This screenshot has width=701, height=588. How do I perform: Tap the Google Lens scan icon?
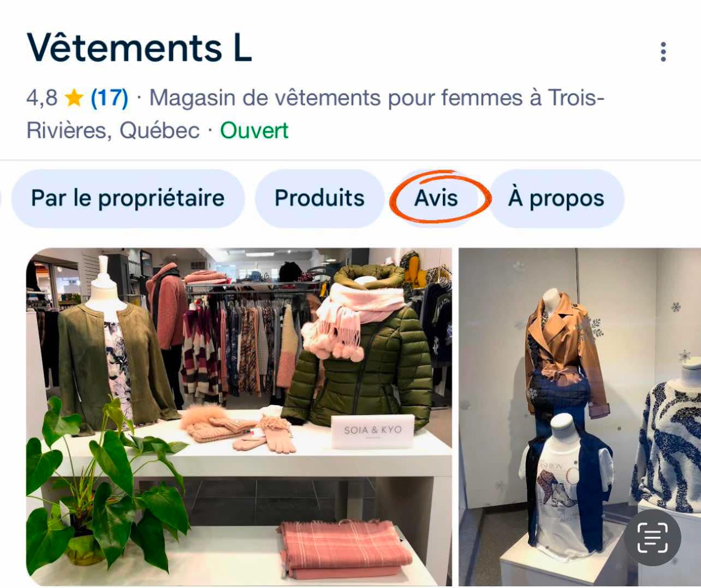pyautogui.click(x=652, y=538)
